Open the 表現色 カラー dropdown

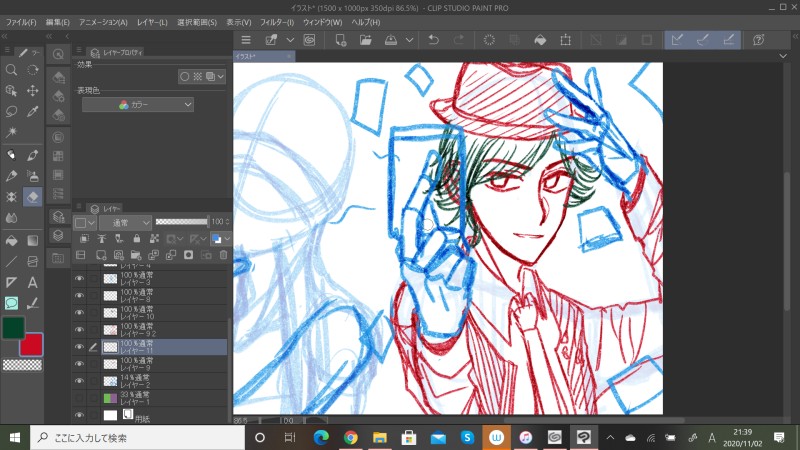[x=137, y=104]
